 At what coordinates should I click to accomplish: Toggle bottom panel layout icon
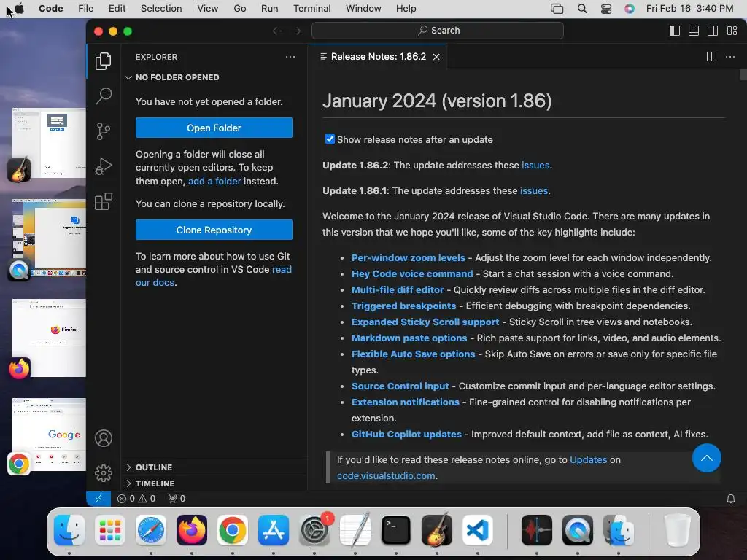click(x=694, y=31)
